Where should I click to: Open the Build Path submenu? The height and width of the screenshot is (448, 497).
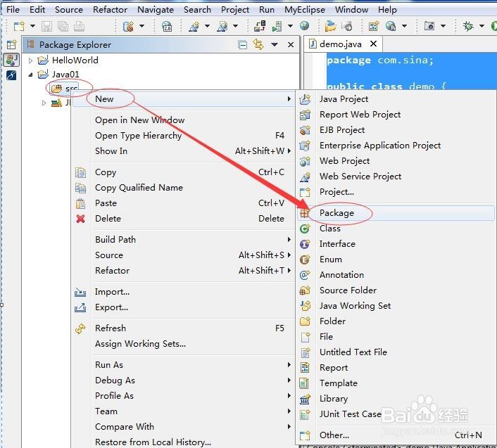click(184, 240)
